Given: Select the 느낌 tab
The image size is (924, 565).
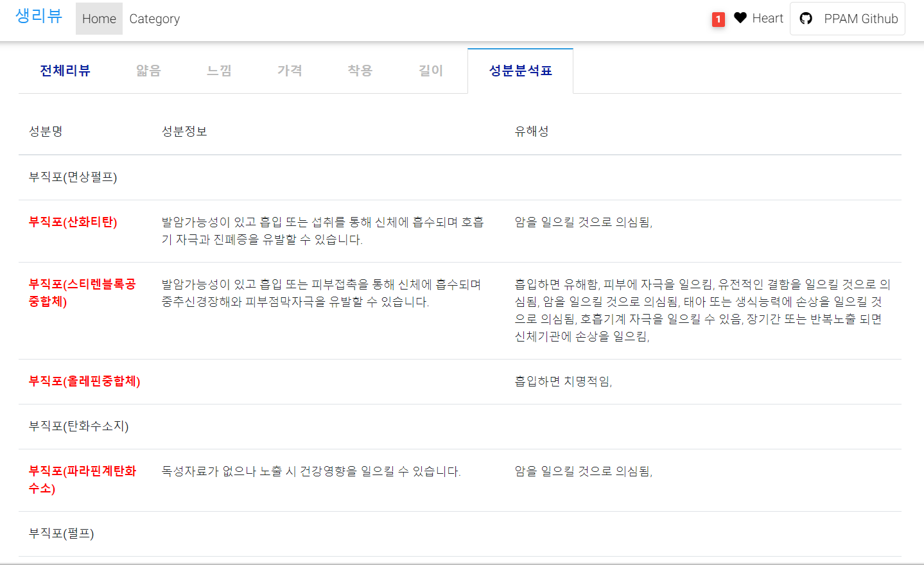Looking at the screenshot, I should coord(219,71).
